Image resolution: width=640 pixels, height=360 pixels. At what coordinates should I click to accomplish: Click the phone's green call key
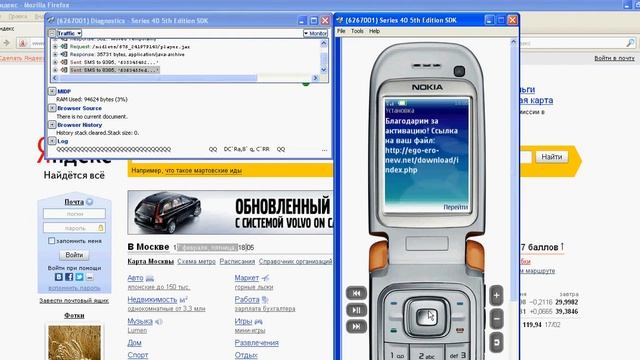(x=393, y=330)
